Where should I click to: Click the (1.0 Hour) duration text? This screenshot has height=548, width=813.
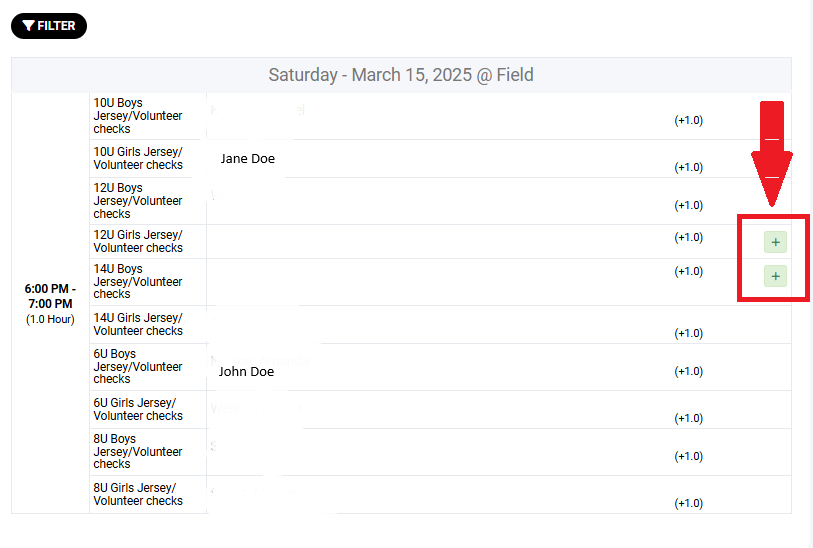click(x=50, y=319)
